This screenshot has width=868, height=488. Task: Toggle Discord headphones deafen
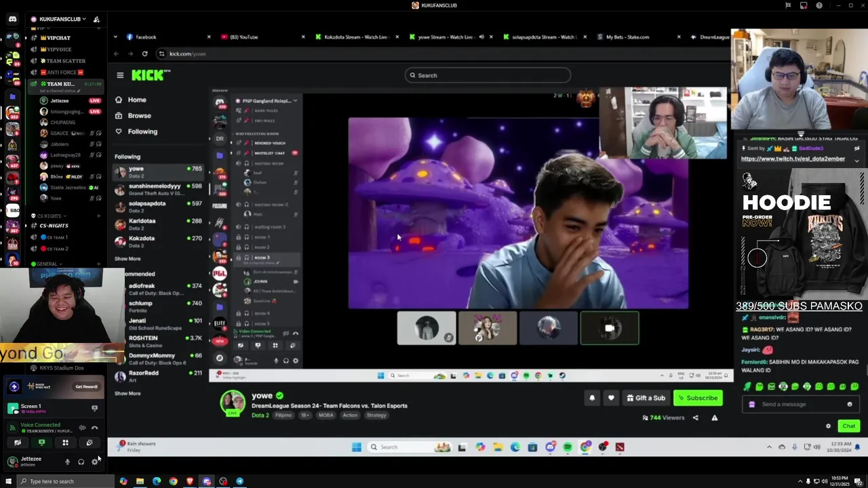coord(81,462)
